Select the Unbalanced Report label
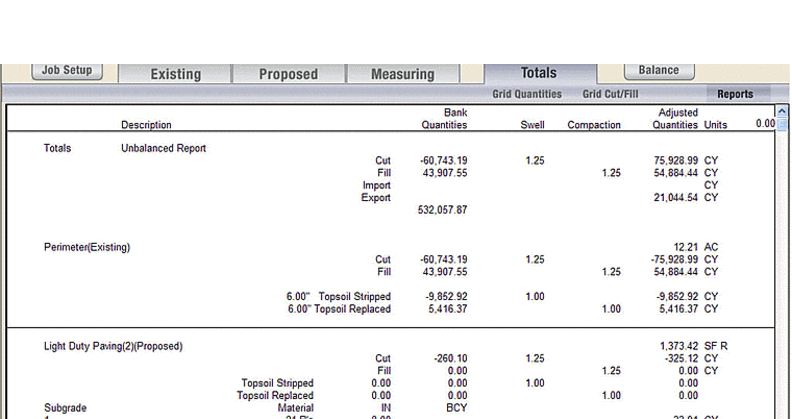The width and height of the screenshot is (792, 419). coord(164,148)
